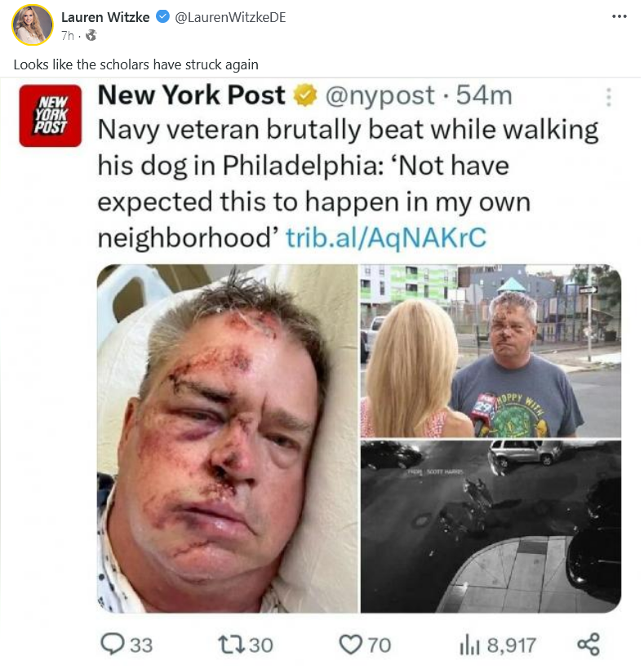Click the share icon on the tweet
This screenshot has height=669, width=644.
pos(588,645)
